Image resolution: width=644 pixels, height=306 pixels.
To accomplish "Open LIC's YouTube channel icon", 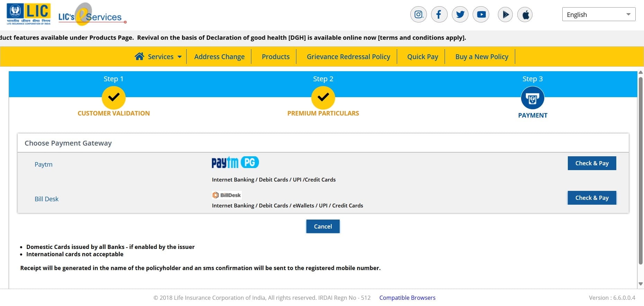I will pyautogui.click(x=481, y=15).
